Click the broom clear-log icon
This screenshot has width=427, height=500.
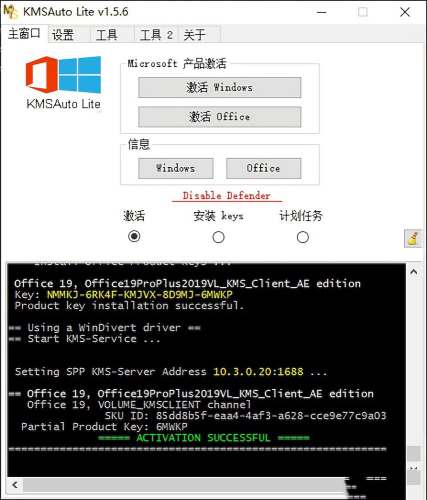(x=413, y=238)
